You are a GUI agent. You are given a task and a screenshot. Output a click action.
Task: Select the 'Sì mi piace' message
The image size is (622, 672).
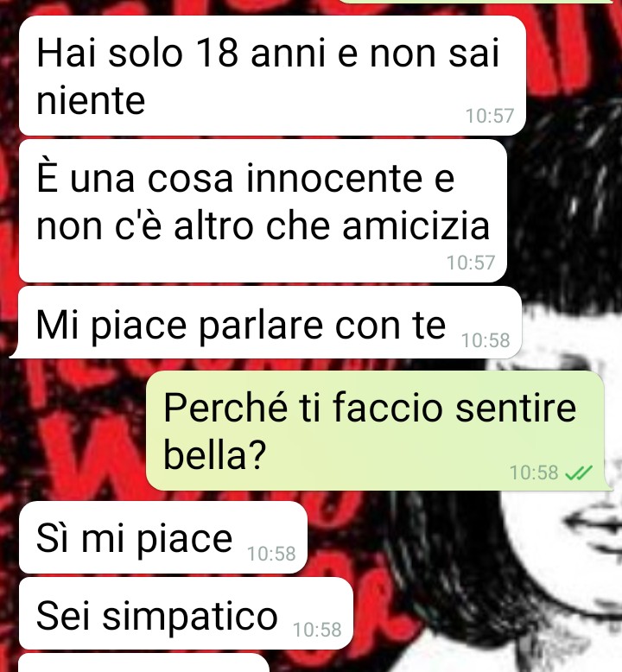tap(163, 538)
